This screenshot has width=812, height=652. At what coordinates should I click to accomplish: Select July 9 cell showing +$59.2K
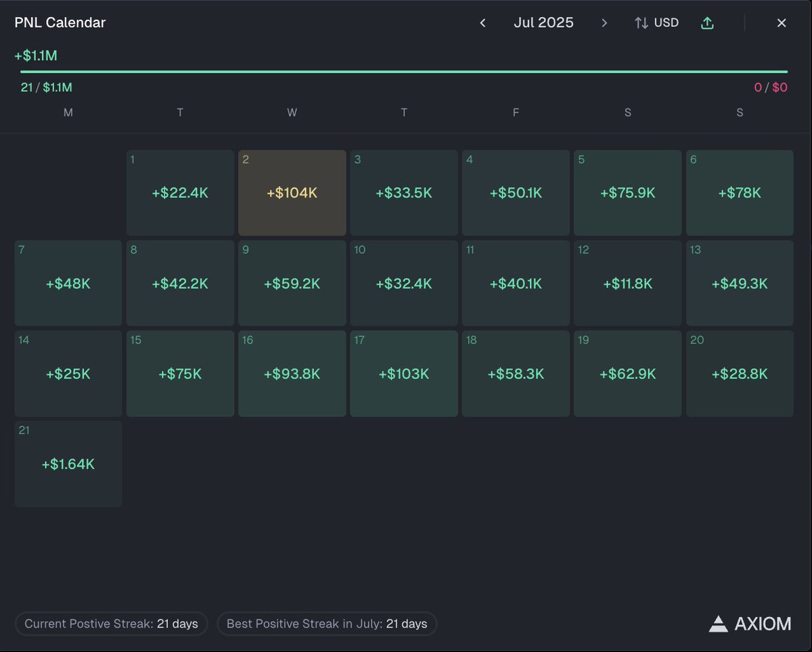[292, 283]
